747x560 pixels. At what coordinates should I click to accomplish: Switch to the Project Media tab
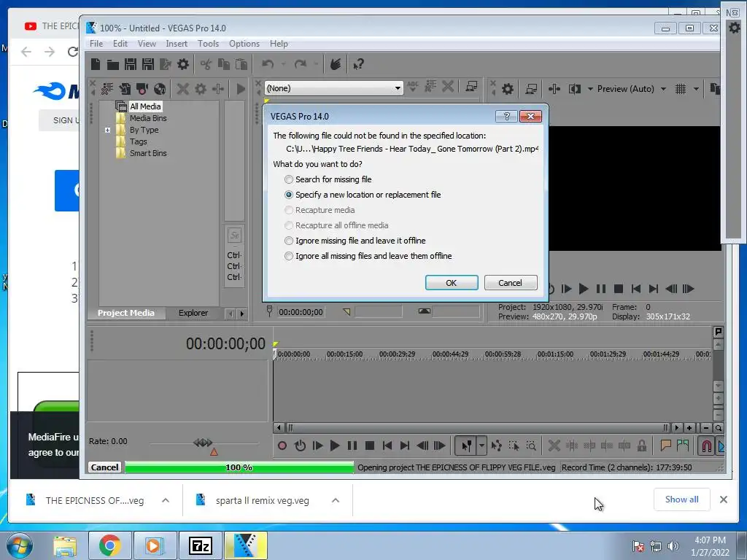click(125, 313)
